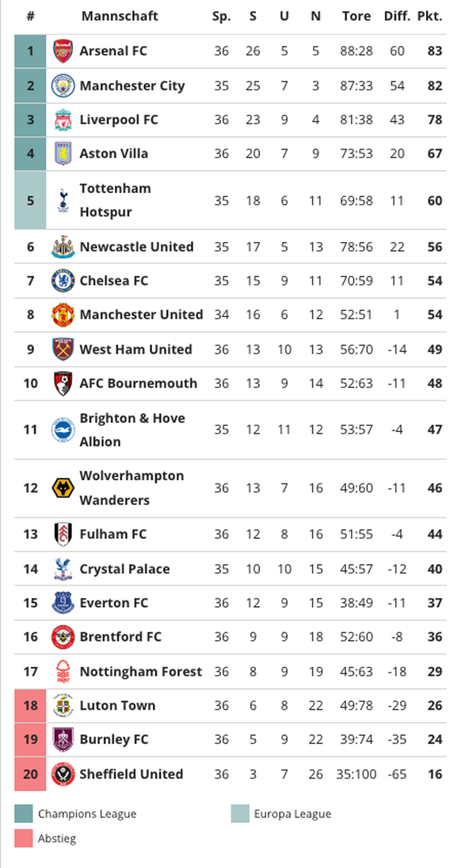Click the Tore column header

point(356,16)
